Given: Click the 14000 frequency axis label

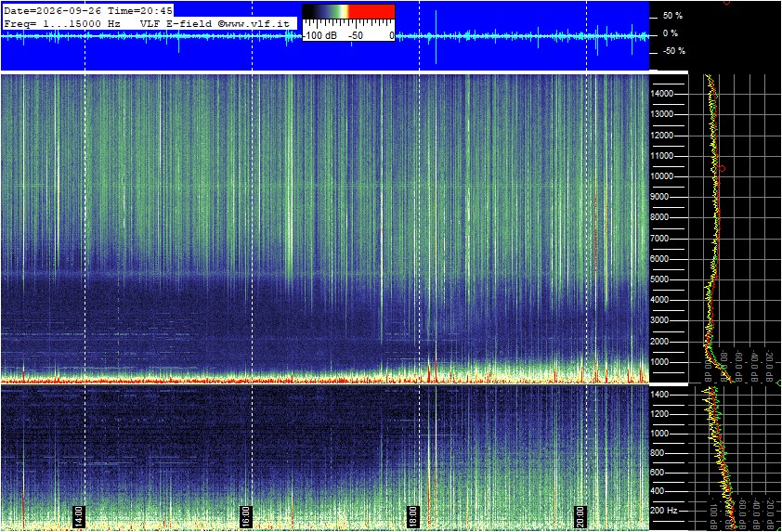Looking at the screenshot, I should pos(663,94).
